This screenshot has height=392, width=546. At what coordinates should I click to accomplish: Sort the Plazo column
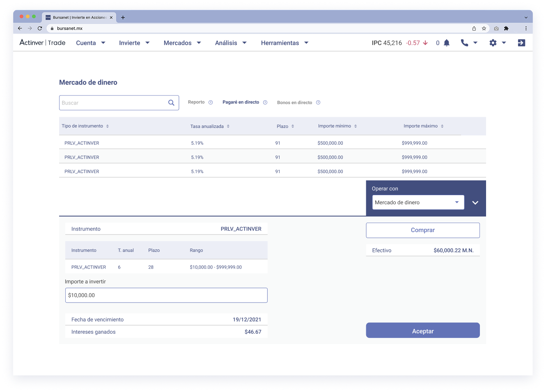[x=294, y=126]
